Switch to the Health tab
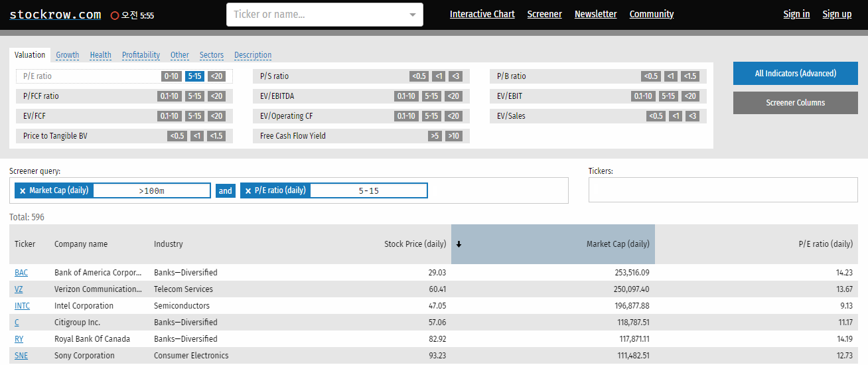 100,55
